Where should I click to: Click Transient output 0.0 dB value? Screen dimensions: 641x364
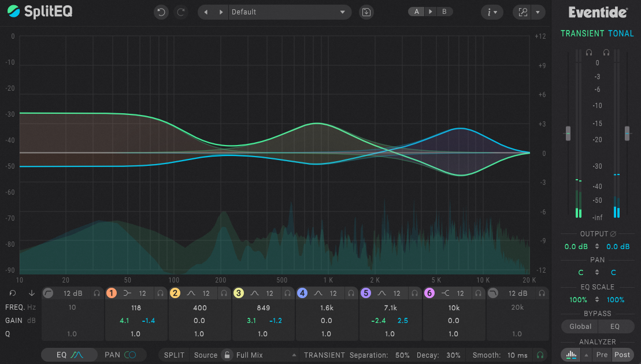click(576, 246)
